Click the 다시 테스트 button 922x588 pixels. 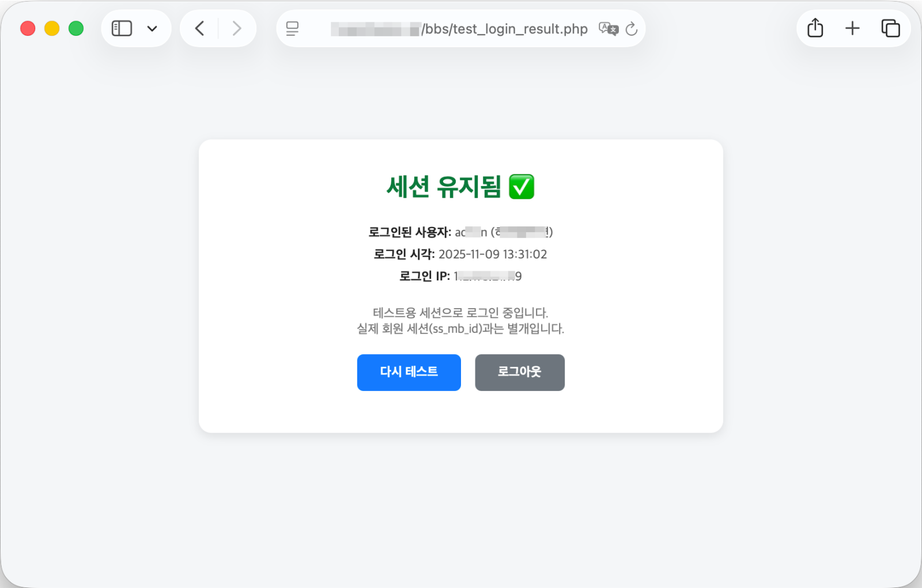coord(409,373)
